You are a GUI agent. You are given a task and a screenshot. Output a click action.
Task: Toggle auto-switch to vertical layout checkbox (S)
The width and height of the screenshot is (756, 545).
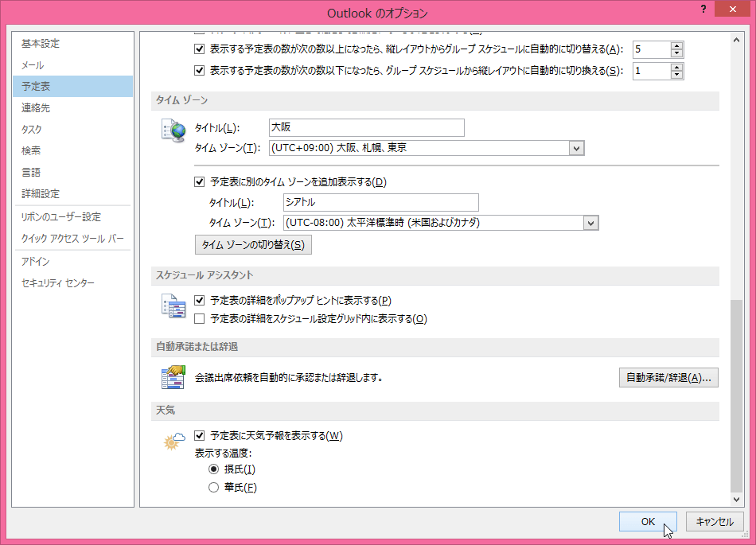click(x=199, y=70)
